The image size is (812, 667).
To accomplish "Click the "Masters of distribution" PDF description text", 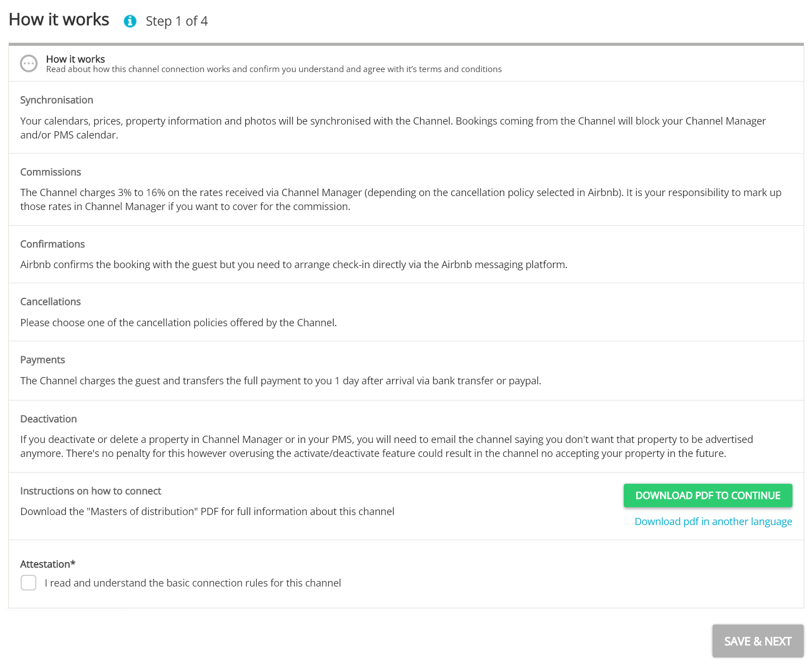I will [x=207, y=512].
